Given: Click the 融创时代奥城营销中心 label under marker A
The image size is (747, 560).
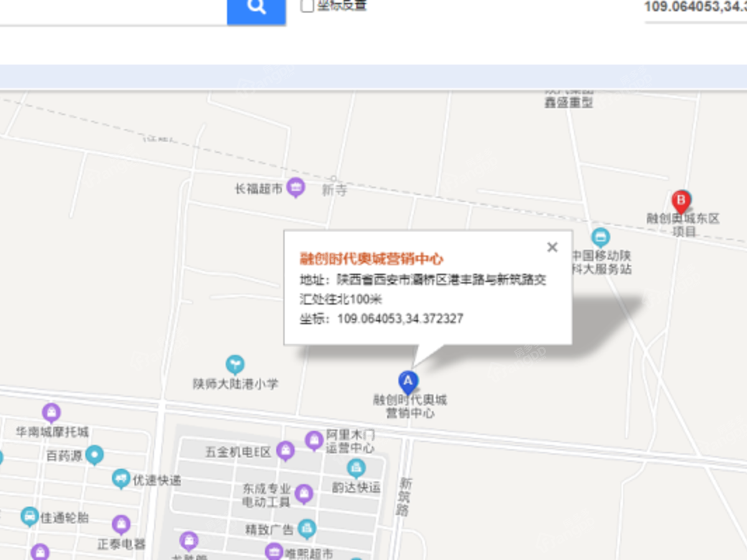Looking at the screenshot, I should tap(410, 406).
